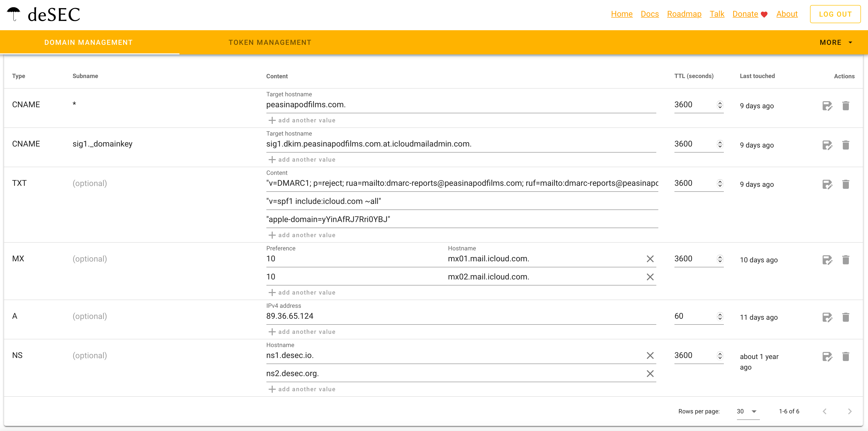The height and width of the screenshot is (431, 868).
Task: Remove the ns1.desec.io value
Action: tap(650, 356)
